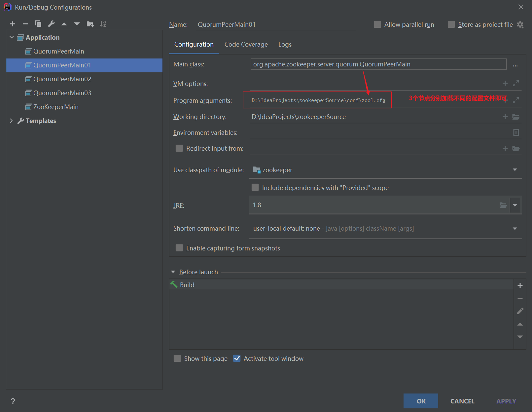
Task: Browse JRE folder icon
Action: pos(503,205)
